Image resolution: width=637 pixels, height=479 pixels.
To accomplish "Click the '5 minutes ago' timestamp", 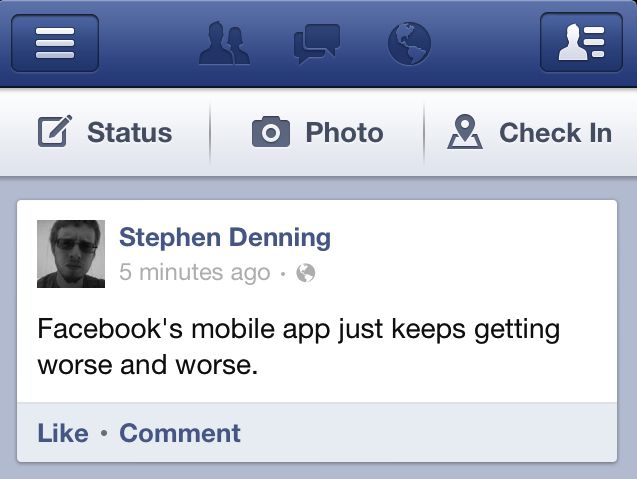I will tap(195, 272).
